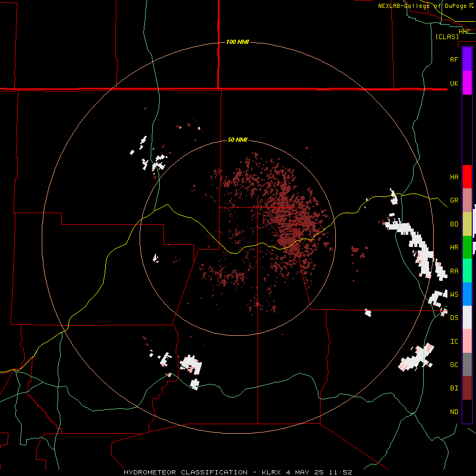Viewport: 476px width, 476px height.
Task: Click the HHC product code text
Action: point(465,31)
